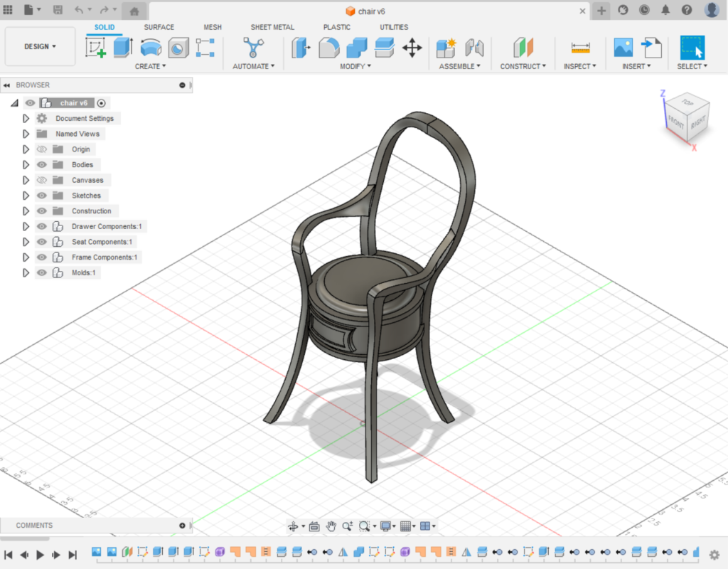Expand the Frame Components:1 node
The image size is (728, 569).
point(26,257)
